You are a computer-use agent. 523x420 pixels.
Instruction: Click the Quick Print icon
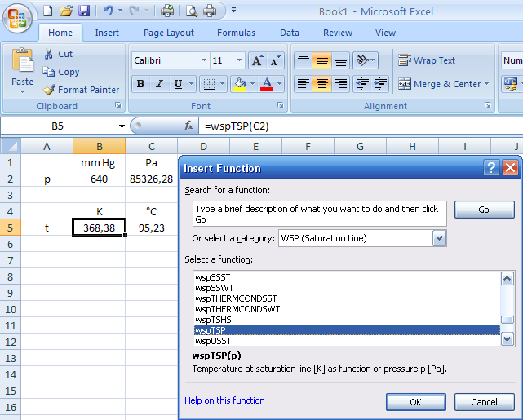[x=167, y=11]
